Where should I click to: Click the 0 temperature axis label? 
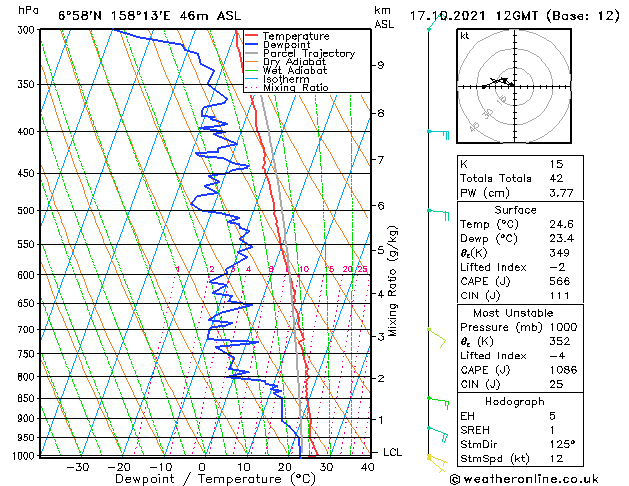click(202, 467)
